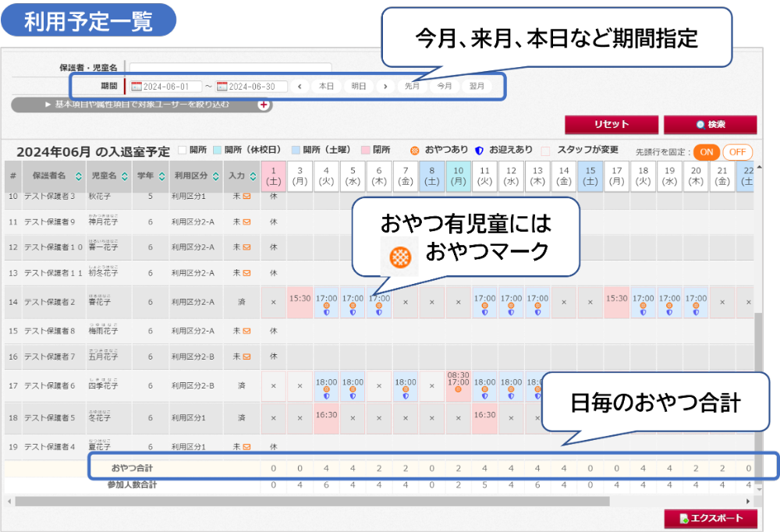Click horizontal scrollbar of schedule table

click(x=312, y=501)
